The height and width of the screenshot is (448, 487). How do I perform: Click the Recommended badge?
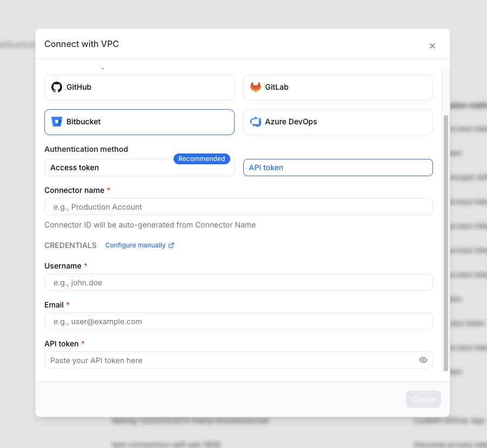(202, 159)
